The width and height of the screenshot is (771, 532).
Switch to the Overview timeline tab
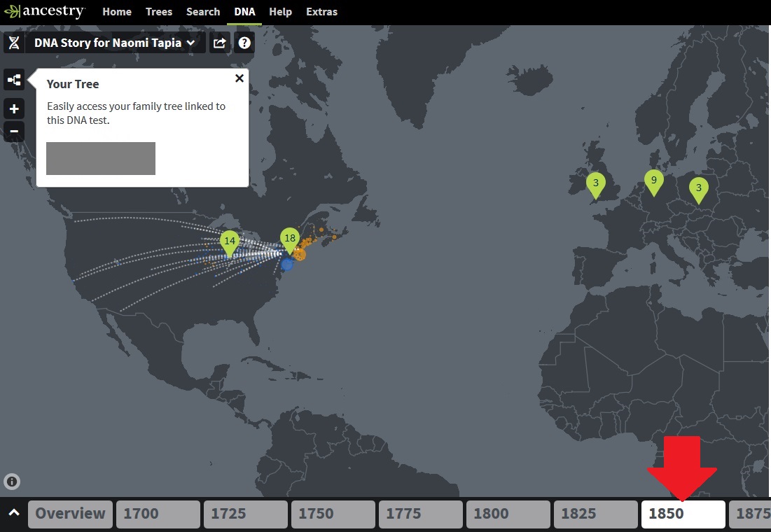[70, 513]
